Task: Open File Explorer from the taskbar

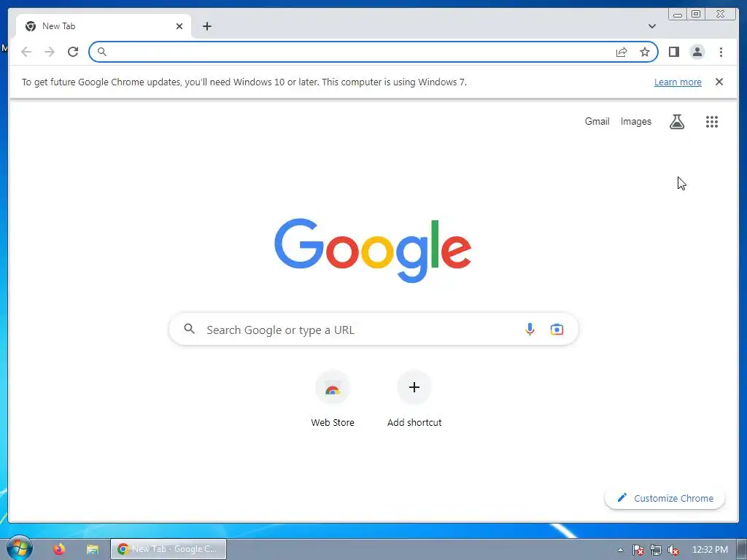Action: (x=93, y=549)
